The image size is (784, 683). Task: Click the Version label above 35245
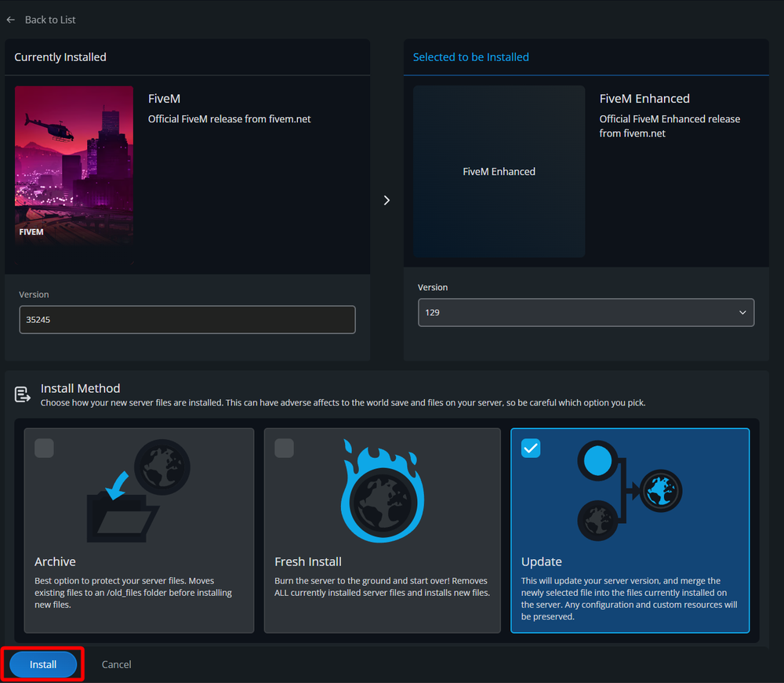pyautogui.click(x=34, y=295)
